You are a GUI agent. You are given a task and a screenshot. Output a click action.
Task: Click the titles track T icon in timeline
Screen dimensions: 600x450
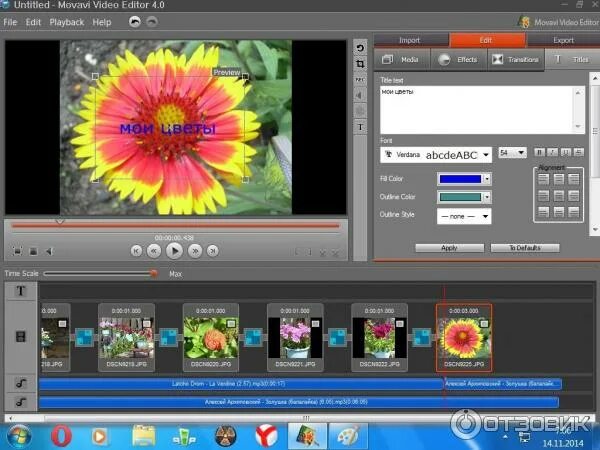click(21, 291)
